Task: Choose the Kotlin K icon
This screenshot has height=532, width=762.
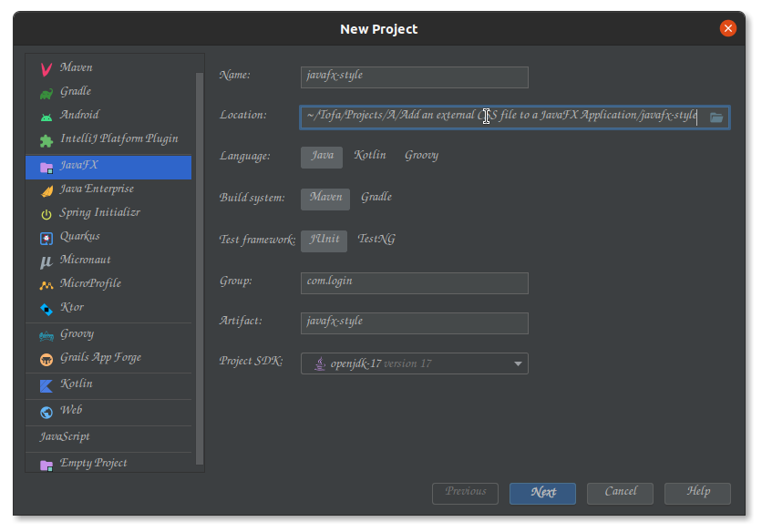Action: pyautogui.click(x=46, y=385)
